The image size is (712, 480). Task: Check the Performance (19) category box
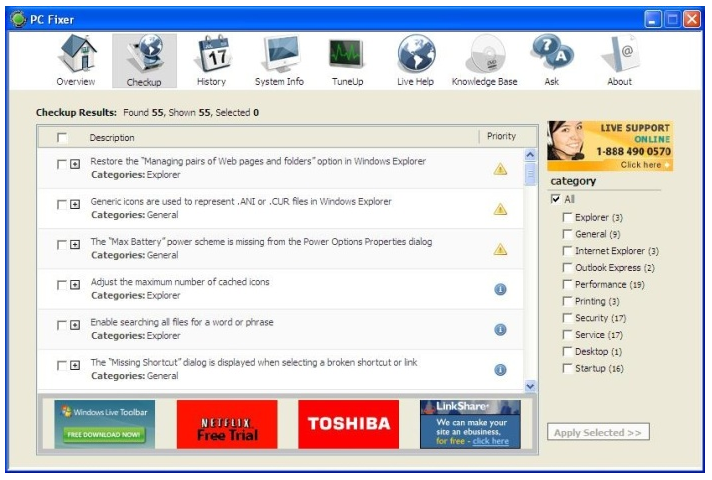(567, 284)
